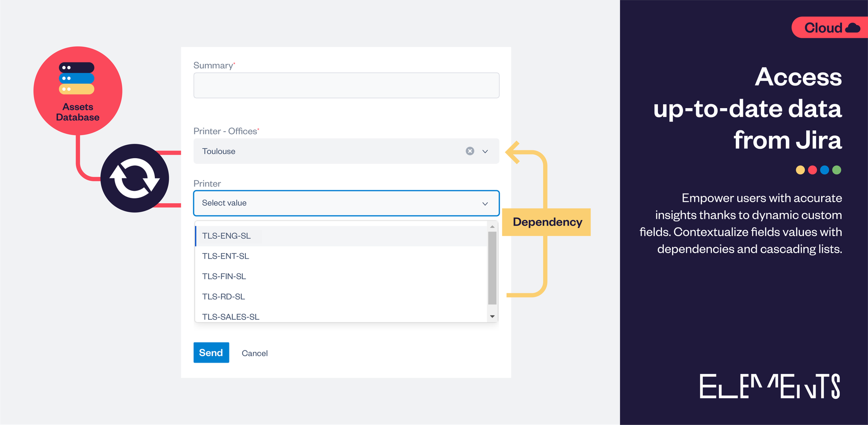Screen dimensions: 868x425
Task: Click the list scrollbar down arrow
Action: (492, 316)
